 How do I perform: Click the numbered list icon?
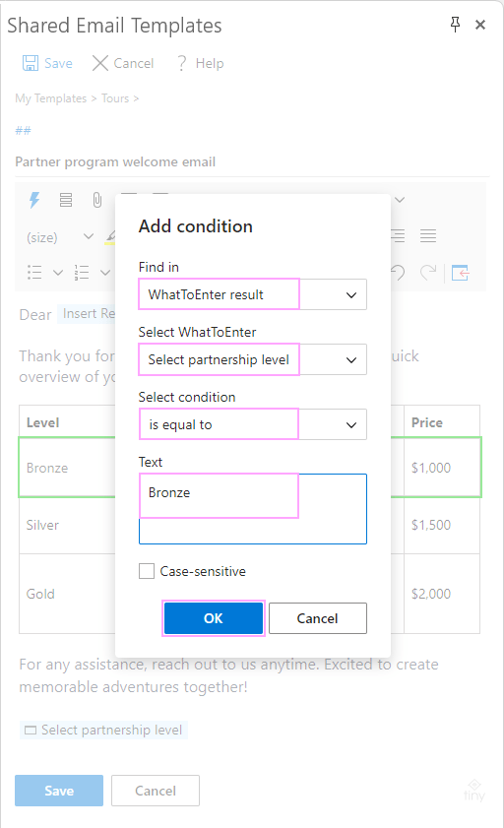pos(82,273)
